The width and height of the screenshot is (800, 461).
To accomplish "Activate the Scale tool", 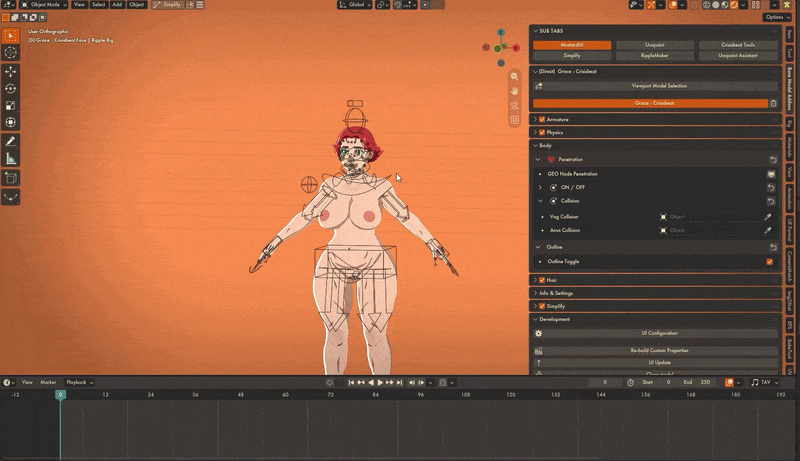I will click(11, 106).
